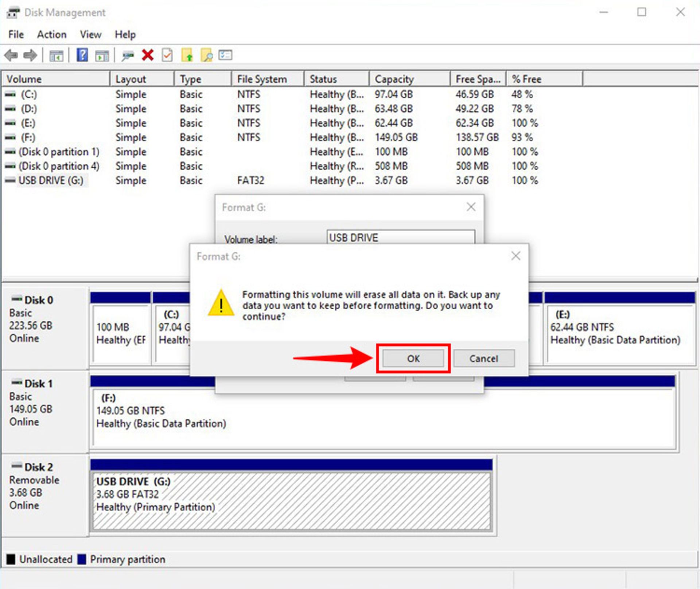Screen dimensions: 700x589
Task: Open Properties using the checkmark document icon
Action: pyautogui.click(x=167, y=55)
